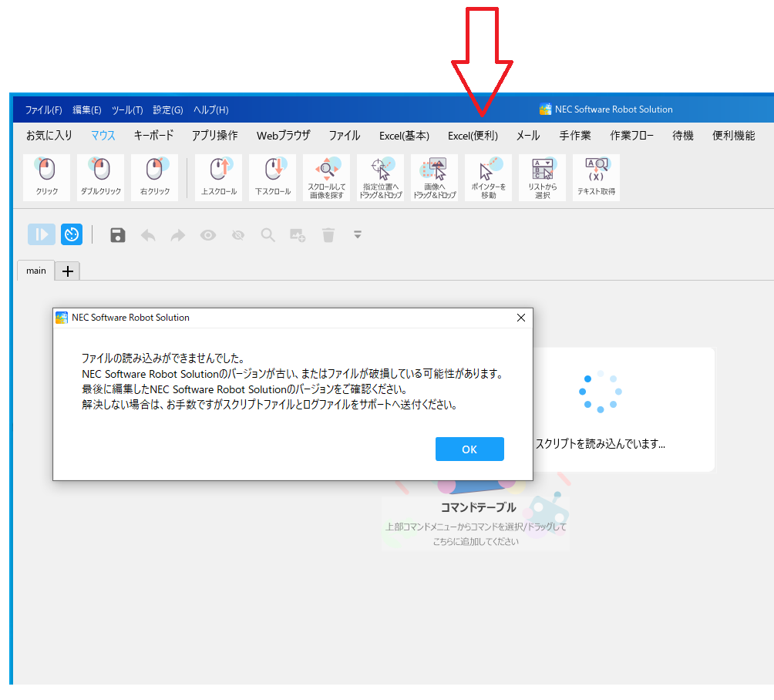
Task: Switch to the 待機 tab
Action: point(683,136)
